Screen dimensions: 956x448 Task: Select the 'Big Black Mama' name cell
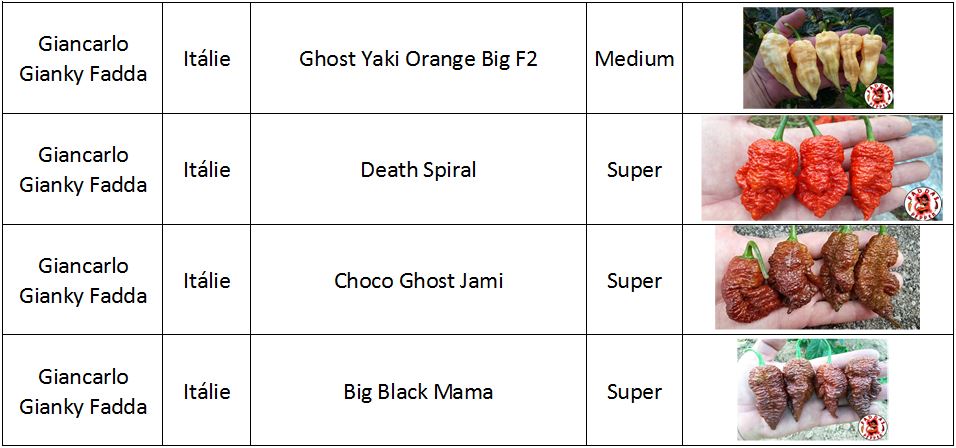[418, 392]
